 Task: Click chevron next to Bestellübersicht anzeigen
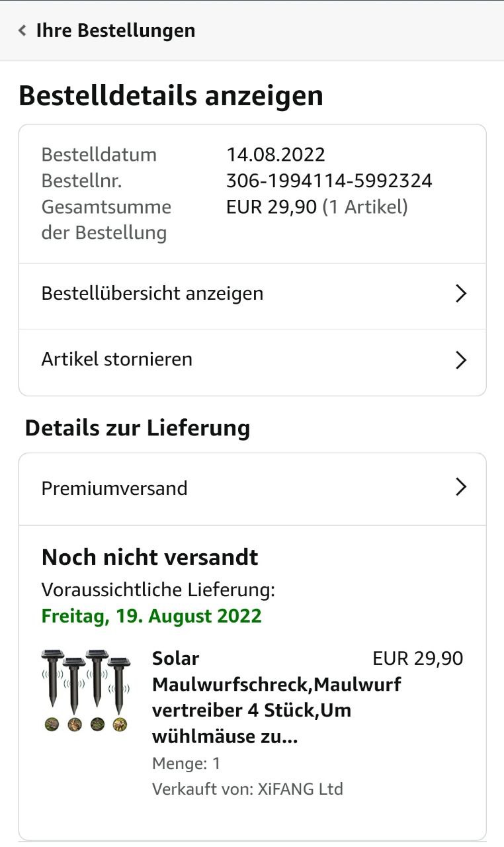coord(461,294)
